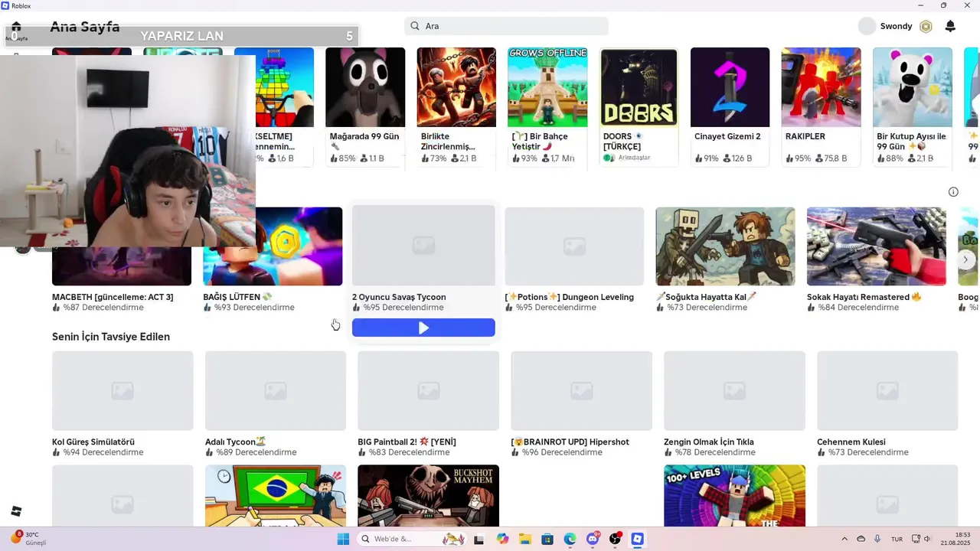Open the Cehennem Kulesi thumbnail
980x551 pixels.
(887, 391)
